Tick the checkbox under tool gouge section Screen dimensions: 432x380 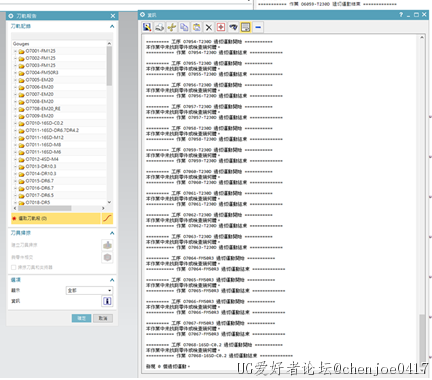(14, 267)
